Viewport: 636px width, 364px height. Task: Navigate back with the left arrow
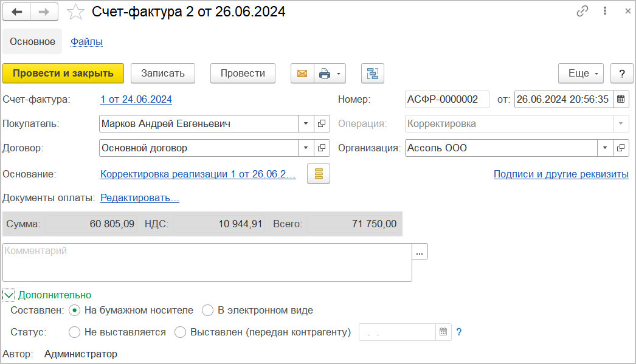17,12
